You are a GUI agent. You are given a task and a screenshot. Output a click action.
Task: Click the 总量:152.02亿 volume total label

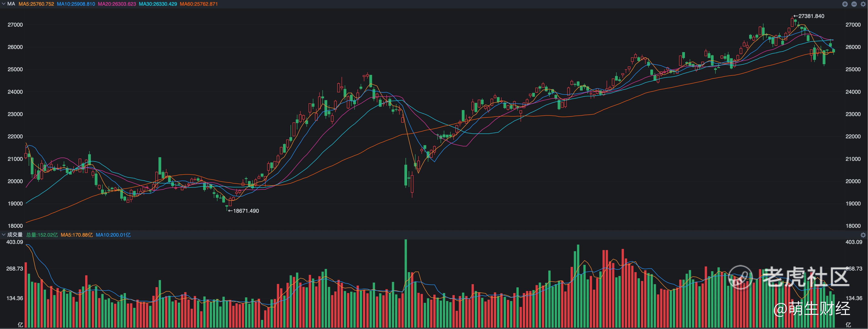click(42, 235)
